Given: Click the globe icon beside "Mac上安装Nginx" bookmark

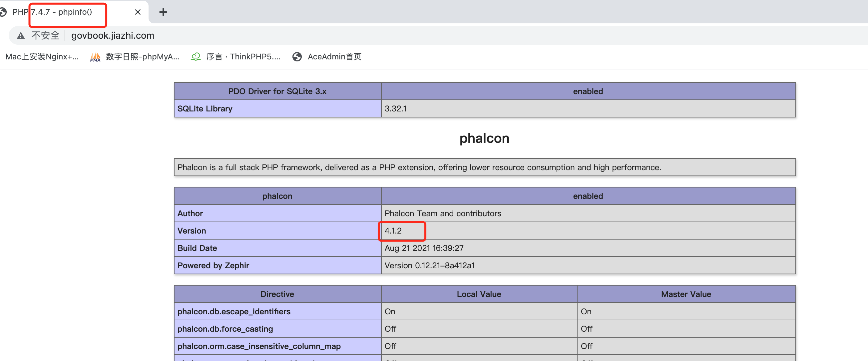Looking at the screenshot, I should point(2,57).
